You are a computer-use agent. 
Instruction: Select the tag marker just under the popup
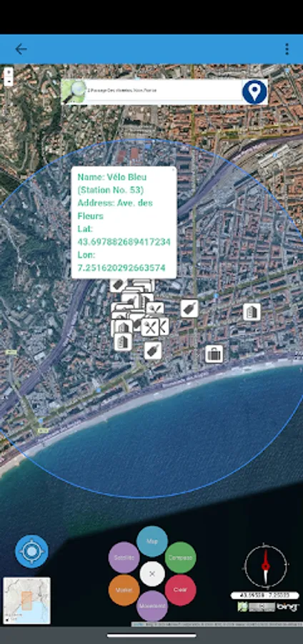tap(118, 285)
